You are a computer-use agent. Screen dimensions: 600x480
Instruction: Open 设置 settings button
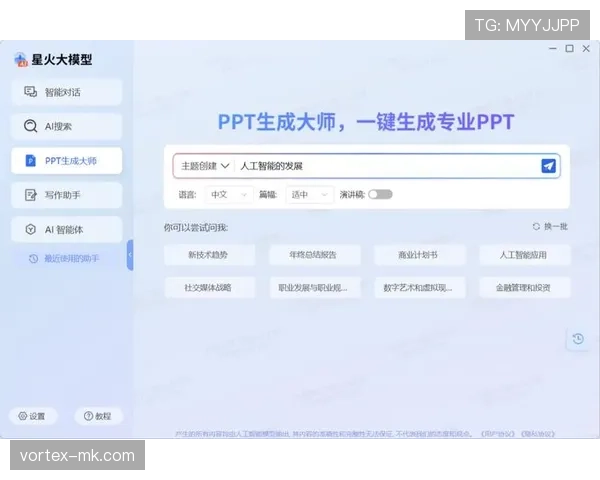tap(33, 416)
